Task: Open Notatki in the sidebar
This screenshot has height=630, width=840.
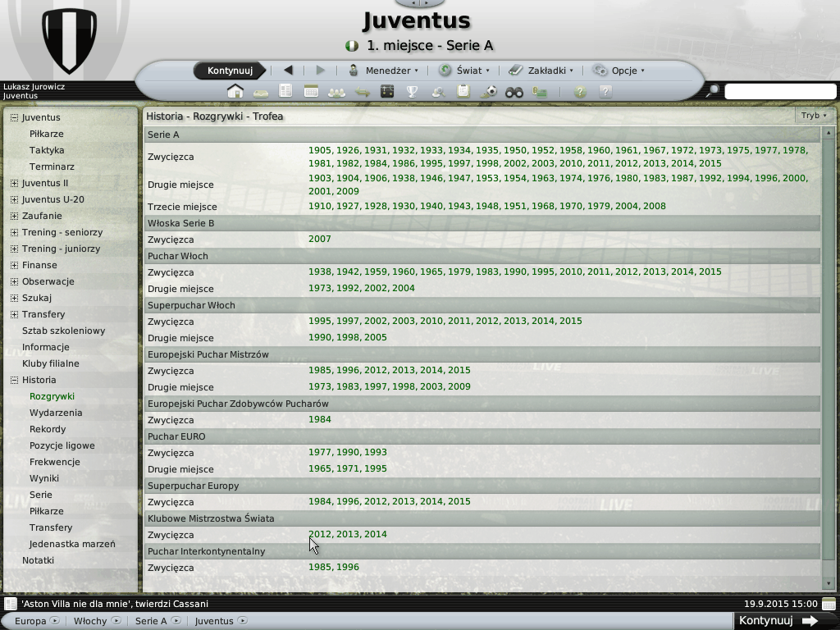Action: [38, 560]
